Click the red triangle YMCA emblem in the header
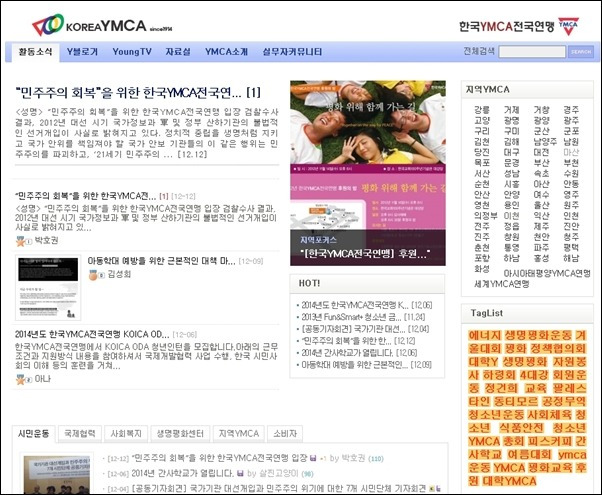 pos(568,26)
